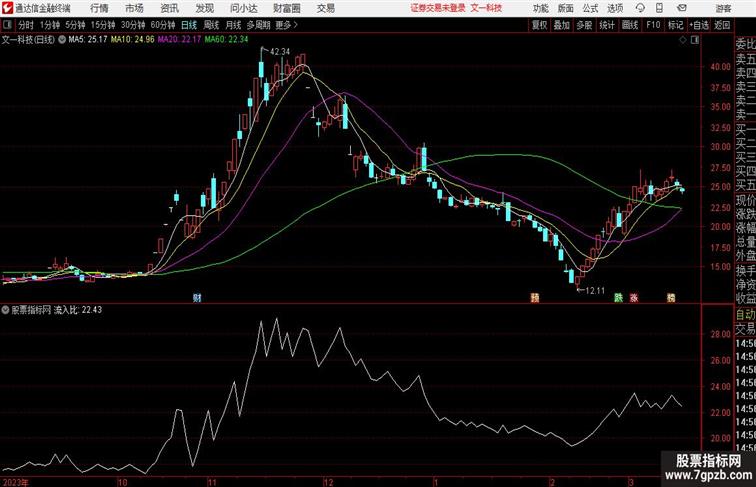The width and height of the screenshot is (756, 487).
Task: Click the 12.11 low price label
Action: point(594,290)
